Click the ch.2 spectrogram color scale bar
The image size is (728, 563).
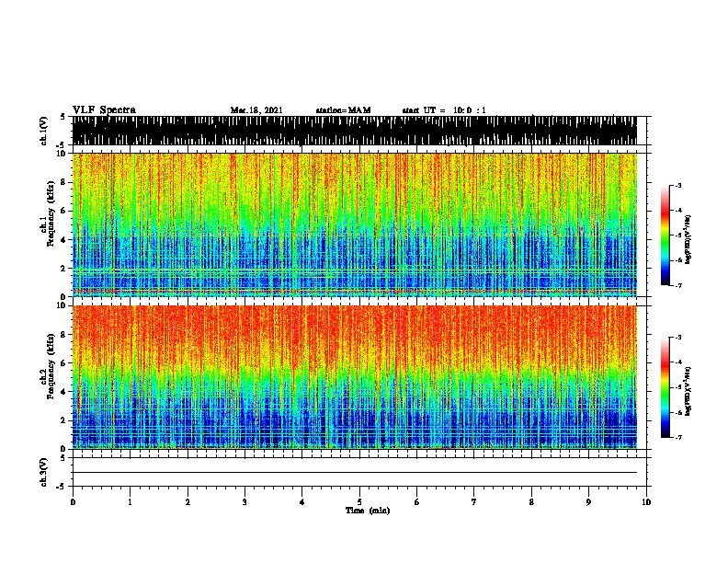click(x=665, y=387)
